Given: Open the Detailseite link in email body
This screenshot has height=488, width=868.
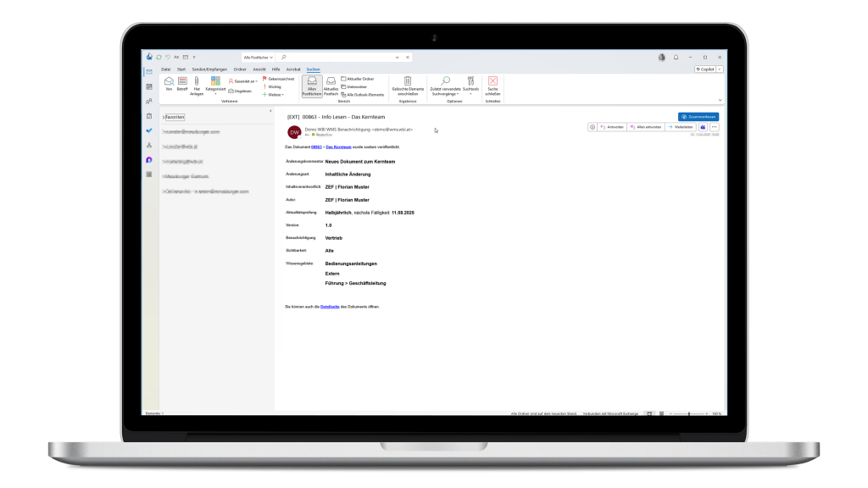Looking at the screenshot, I should coord(330,306).
